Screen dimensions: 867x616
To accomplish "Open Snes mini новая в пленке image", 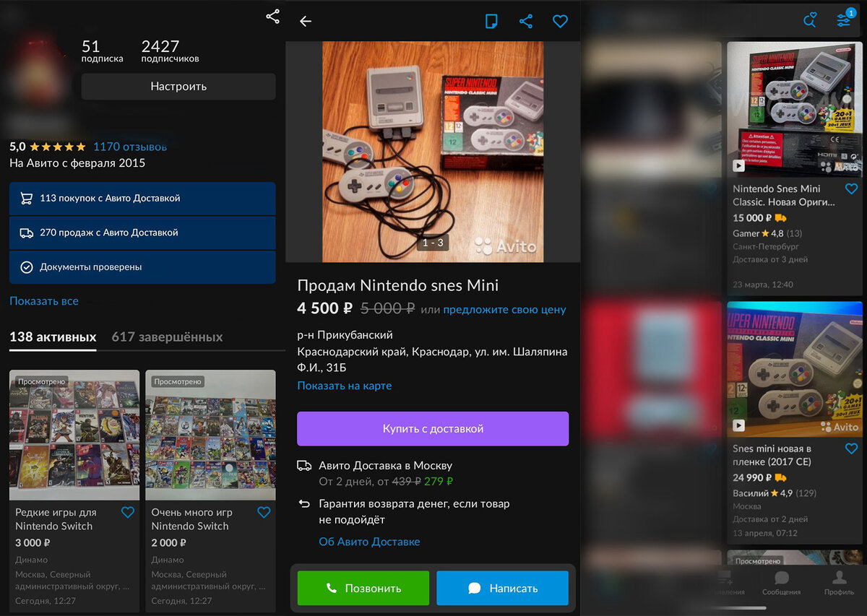I will (x=795, y=369).
